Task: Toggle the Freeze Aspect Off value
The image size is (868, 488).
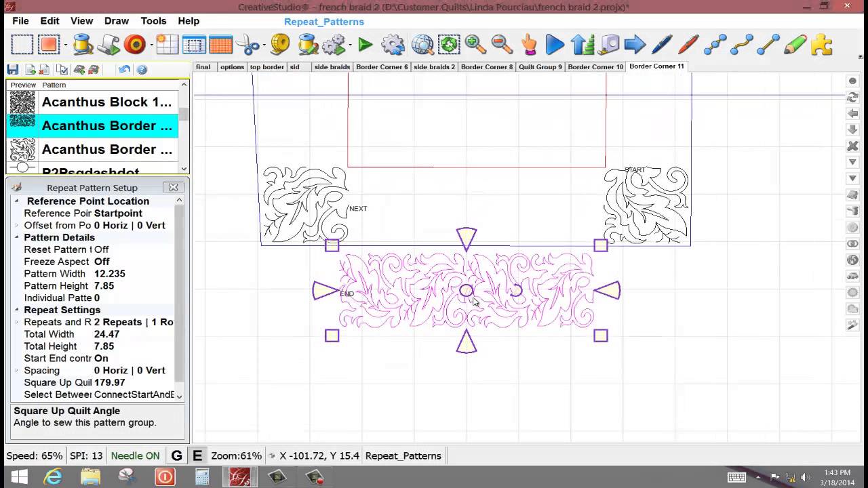Action: [102, 262]
